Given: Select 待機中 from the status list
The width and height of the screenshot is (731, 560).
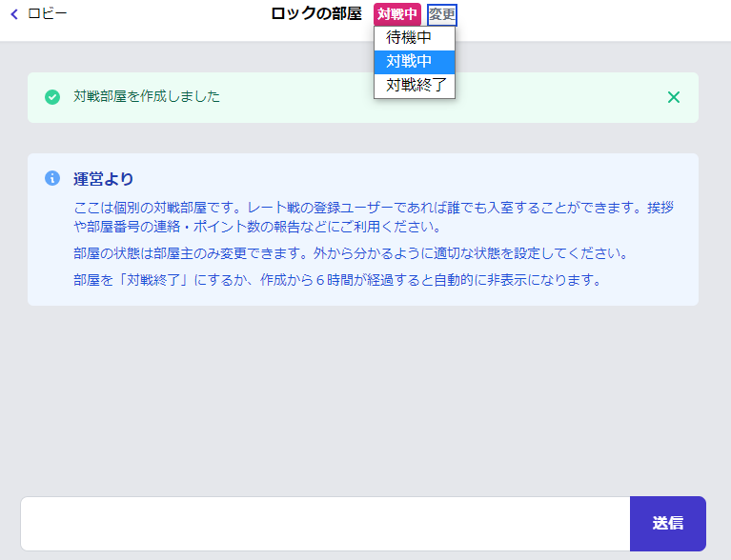Looking at the screenshot, I should pyautogui.click(x=415, y=38).
